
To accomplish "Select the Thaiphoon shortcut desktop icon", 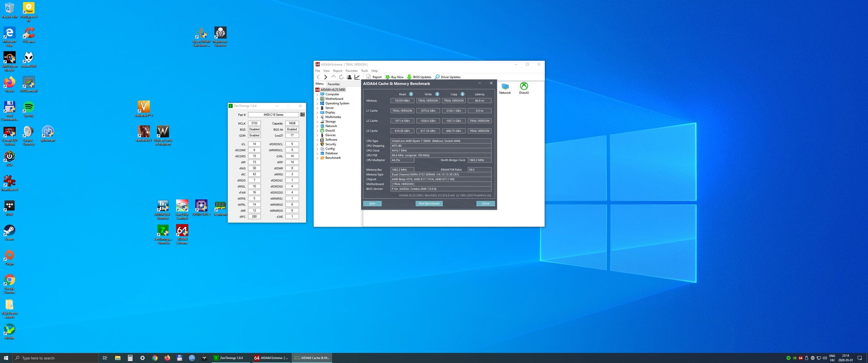I will [220, 36].
